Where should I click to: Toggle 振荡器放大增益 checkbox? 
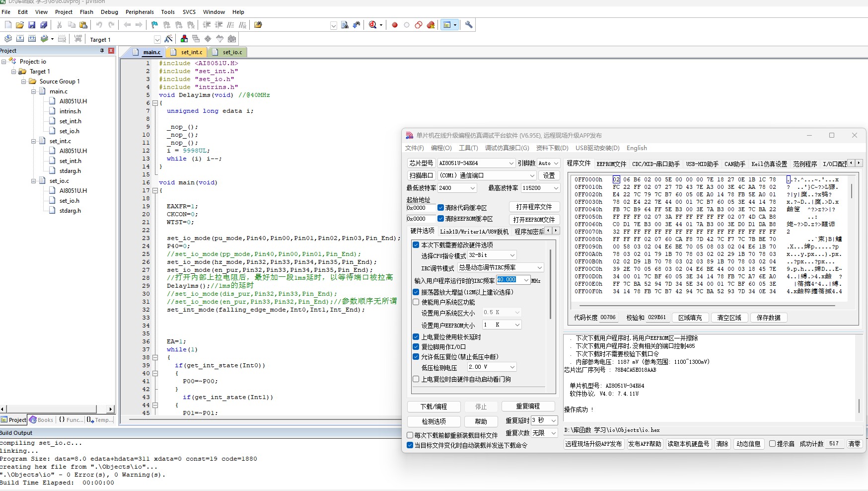click(x=416, y=292)
